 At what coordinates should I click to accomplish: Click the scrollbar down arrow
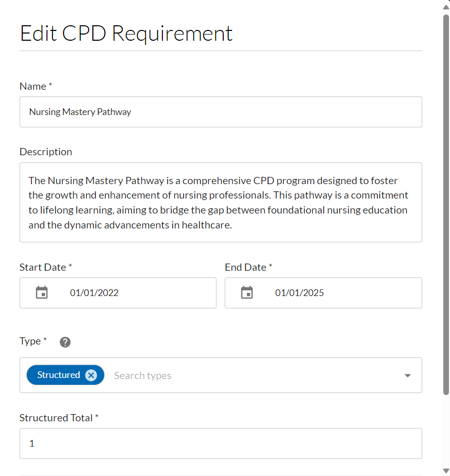[x=444, y=470]
